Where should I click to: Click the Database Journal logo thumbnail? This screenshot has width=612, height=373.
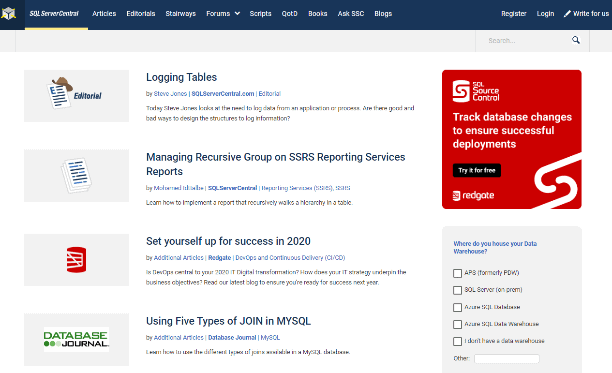(76, 339)
